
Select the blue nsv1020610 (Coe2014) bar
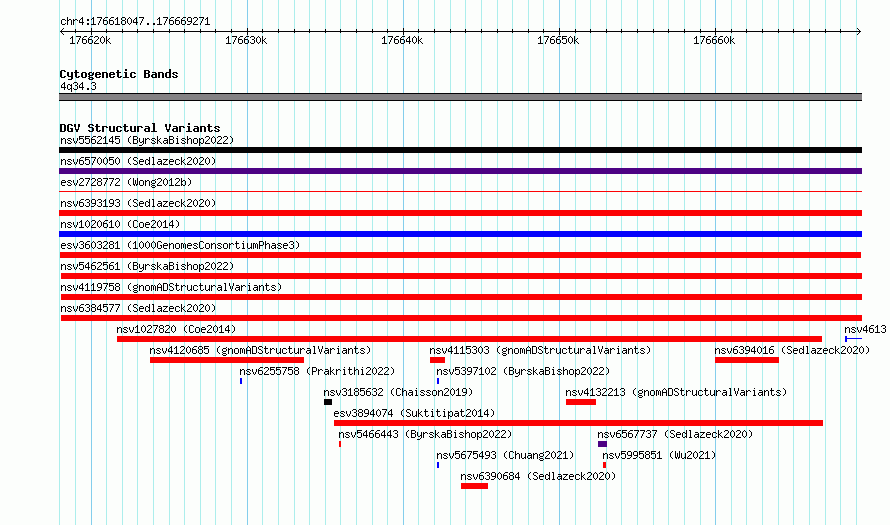coord(460,234)
